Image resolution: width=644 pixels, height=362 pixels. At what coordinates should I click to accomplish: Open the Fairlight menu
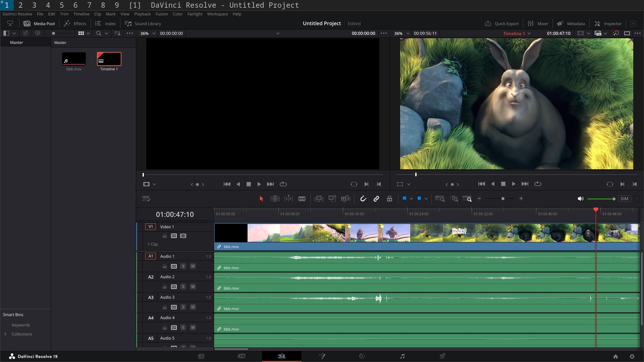195,14
